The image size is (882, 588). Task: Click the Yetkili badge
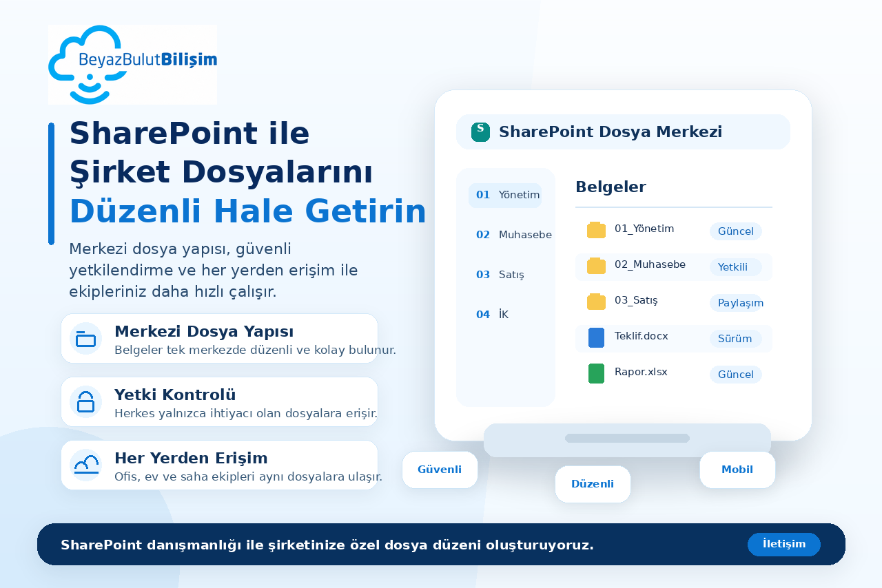pos(736,267)
